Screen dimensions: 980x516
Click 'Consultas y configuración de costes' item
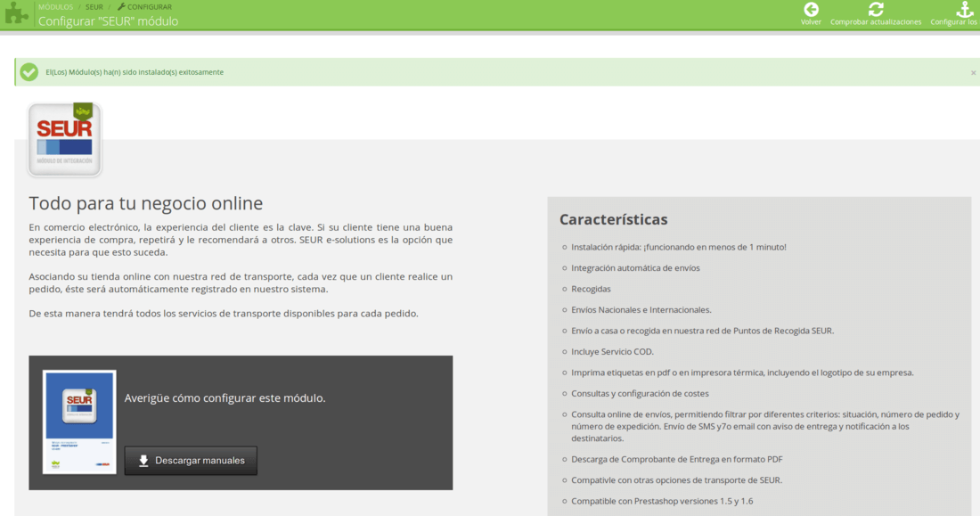pos(640,393)
